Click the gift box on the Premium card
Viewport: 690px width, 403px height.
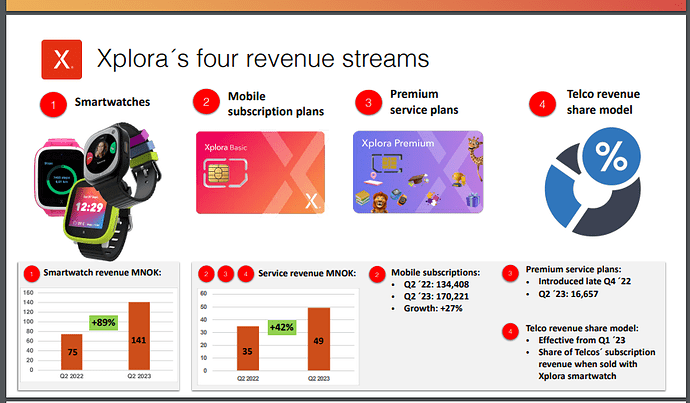click(x=473, y=200)
